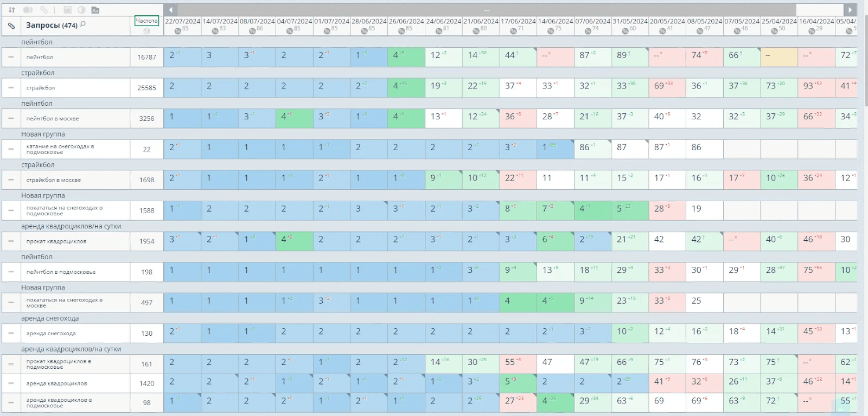This screenshot has height=416, width=868.
Task: Click the query 'прокат квадроциклов в подмосковье'
Action: pyautogui.click(x=59, y=364)
